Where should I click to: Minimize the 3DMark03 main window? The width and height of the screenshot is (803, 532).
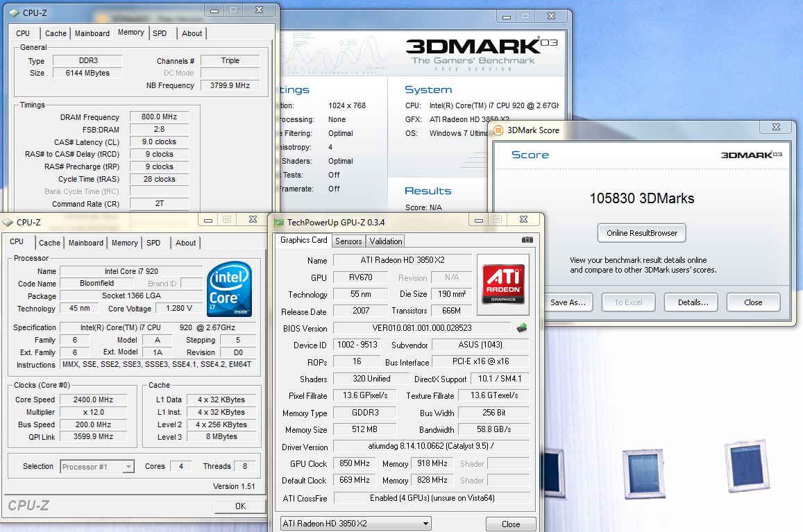point(507,17)
